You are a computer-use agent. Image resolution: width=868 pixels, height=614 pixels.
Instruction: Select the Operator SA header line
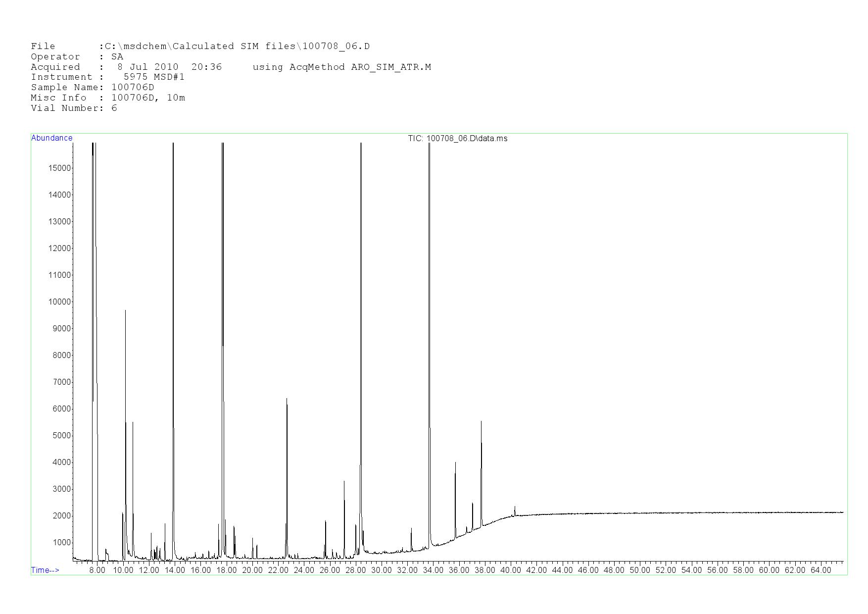click(77, 57)
